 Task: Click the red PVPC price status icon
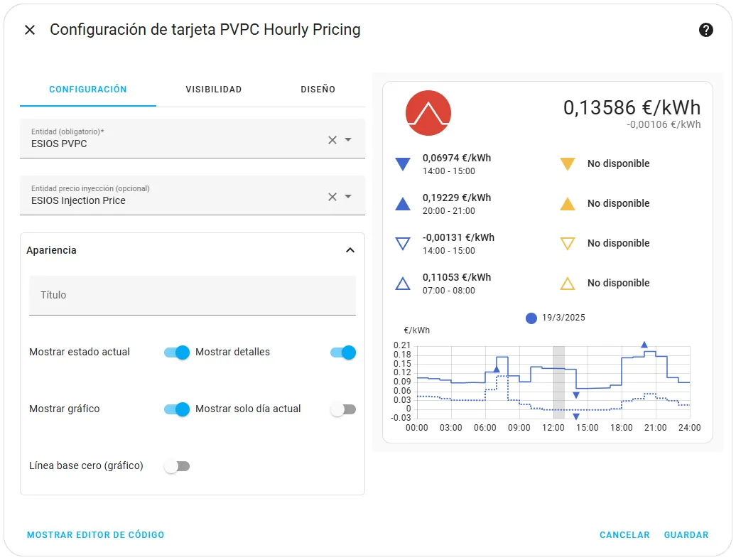pos(428,113)
